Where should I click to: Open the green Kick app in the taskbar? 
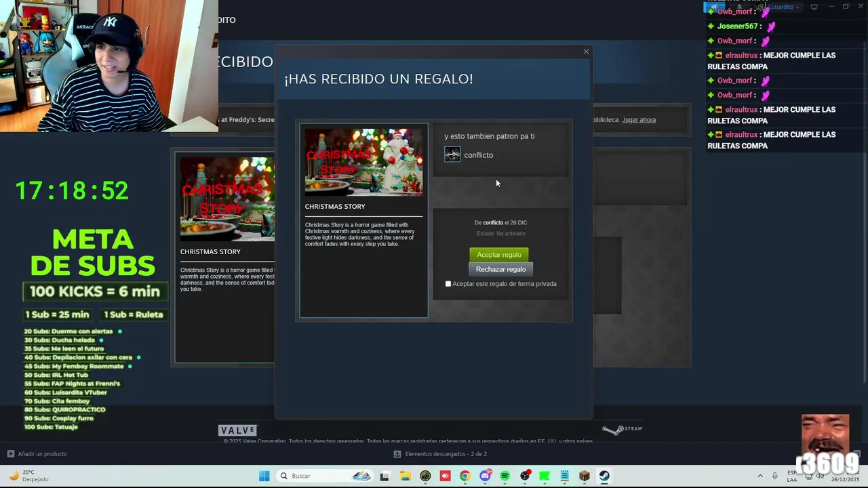(545, 476)
